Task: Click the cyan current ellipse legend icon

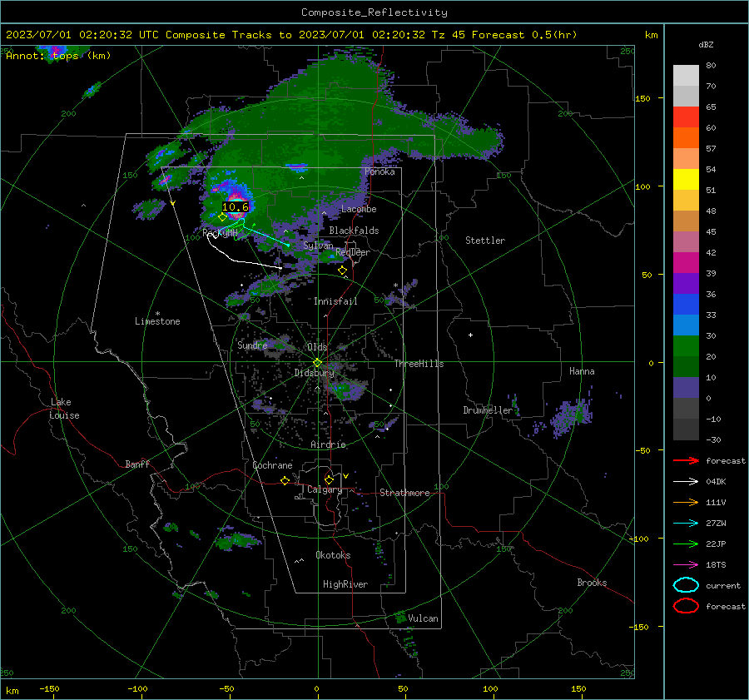Action: [686, 585]
